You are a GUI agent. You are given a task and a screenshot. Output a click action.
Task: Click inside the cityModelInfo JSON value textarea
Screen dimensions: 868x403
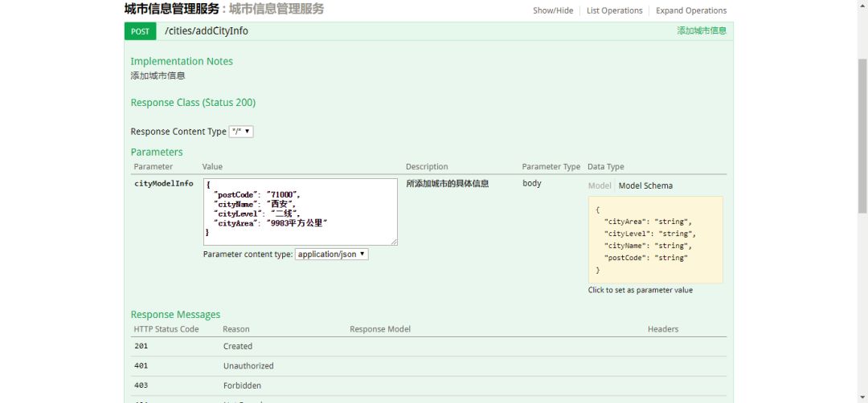301,212
